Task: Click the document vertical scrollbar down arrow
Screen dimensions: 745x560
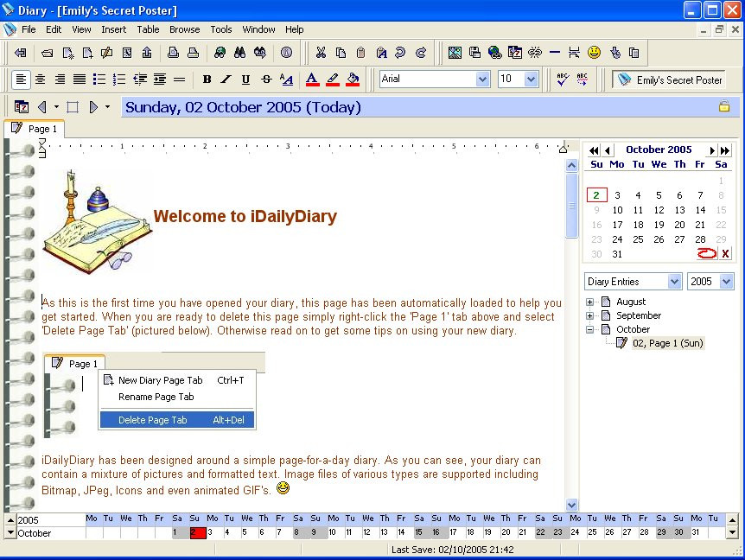Action: (571, 505)
